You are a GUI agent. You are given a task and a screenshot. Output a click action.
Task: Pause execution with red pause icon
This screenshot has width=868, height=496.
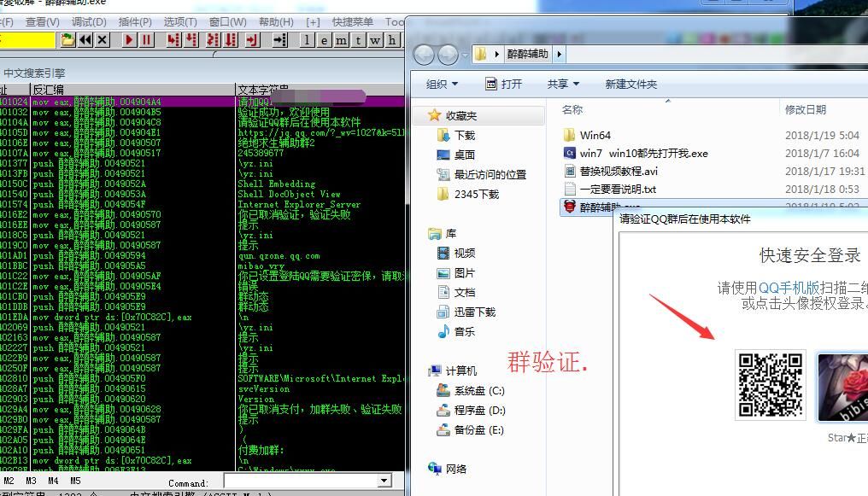147,40
